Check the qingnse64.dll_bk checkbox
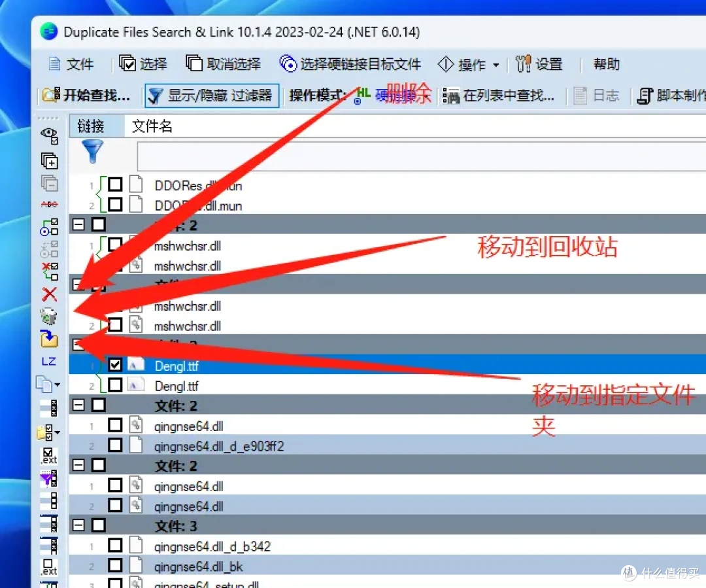The image size is (706, 588). pyautogui.click(x=115, y=565)
